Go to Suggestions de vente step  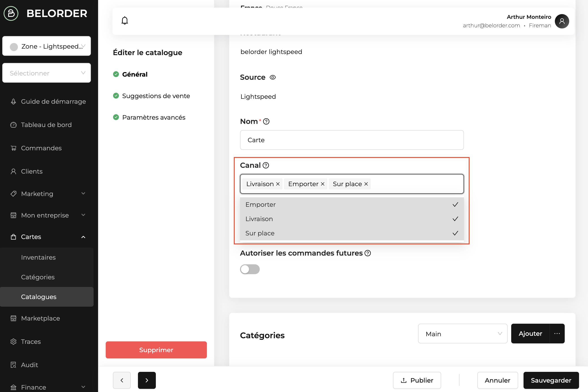pos(156,96)
